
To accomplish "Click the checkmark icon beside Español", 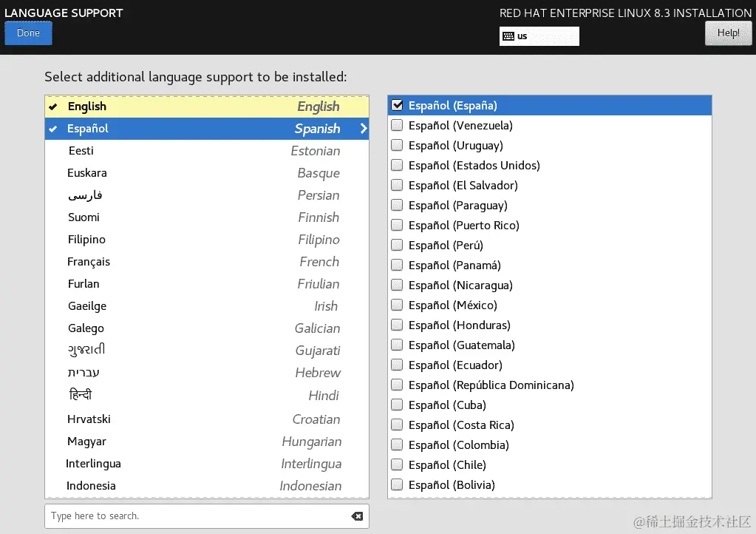I will [x=53, y=129].
